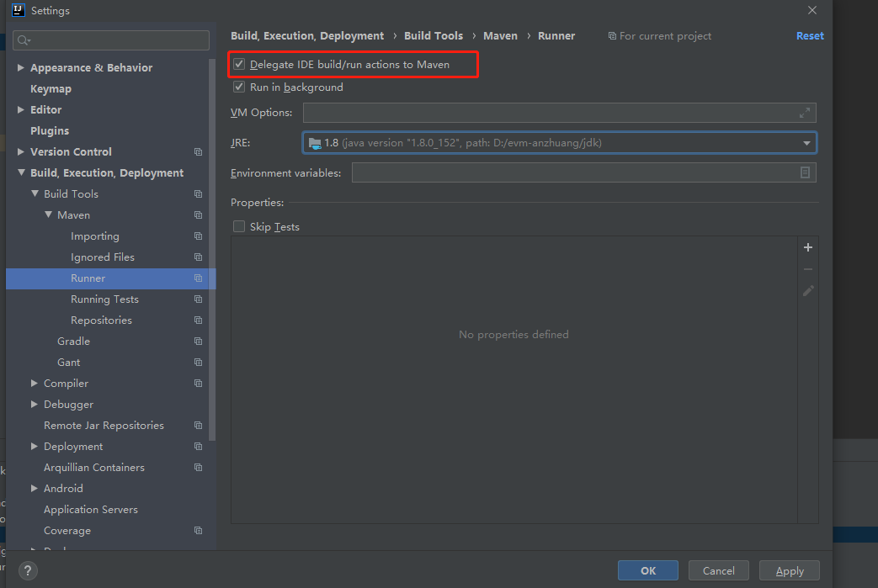Apply the settings changes
Viewport: 878px width, 588px height.
point(790,570)
